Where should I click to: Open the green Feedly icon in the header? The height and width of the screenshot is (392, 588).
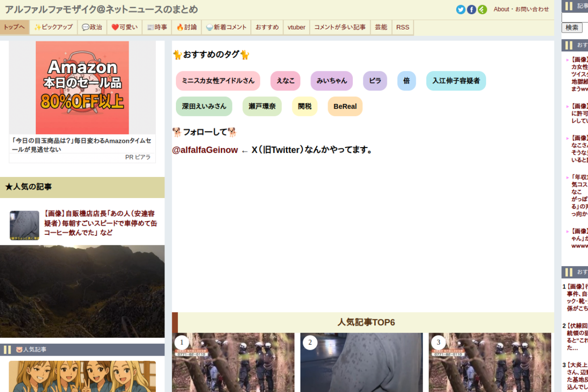click(x=482, y=10)
